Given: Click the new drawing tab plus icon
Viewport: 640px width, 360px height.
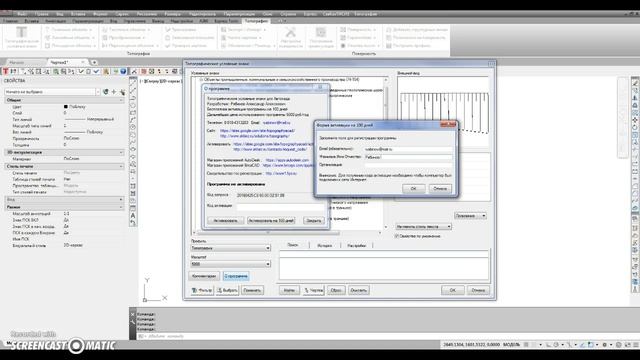Looking at the screenshot, I should 94,62.
